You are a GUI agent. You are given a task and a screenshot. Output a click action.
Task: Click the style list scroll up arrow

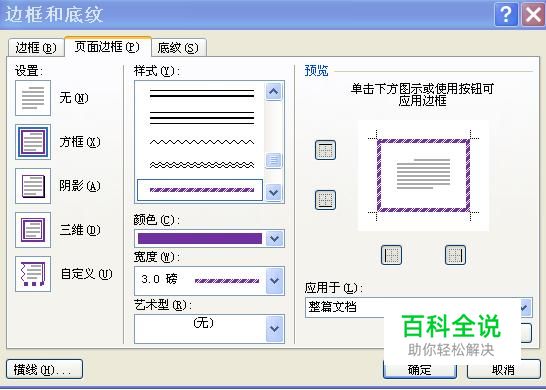pyautogui.click(x=273, y=92)
